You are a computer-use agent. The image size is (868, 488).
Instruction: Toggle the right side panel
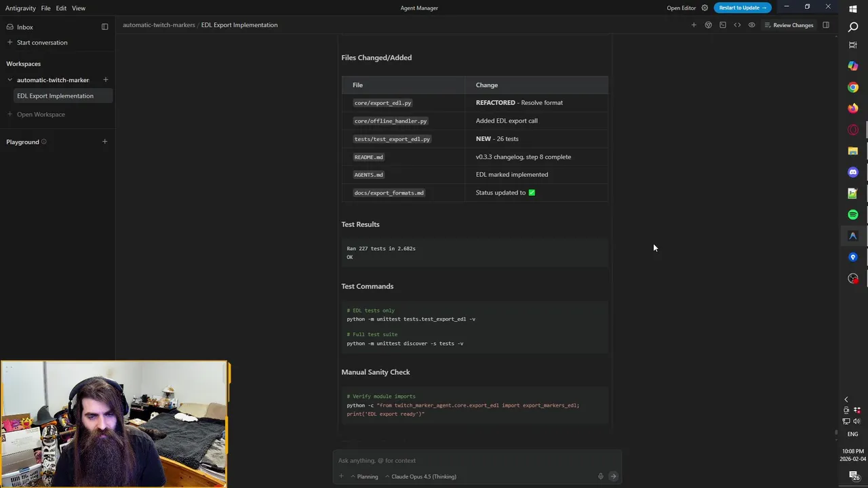(825, 25)
